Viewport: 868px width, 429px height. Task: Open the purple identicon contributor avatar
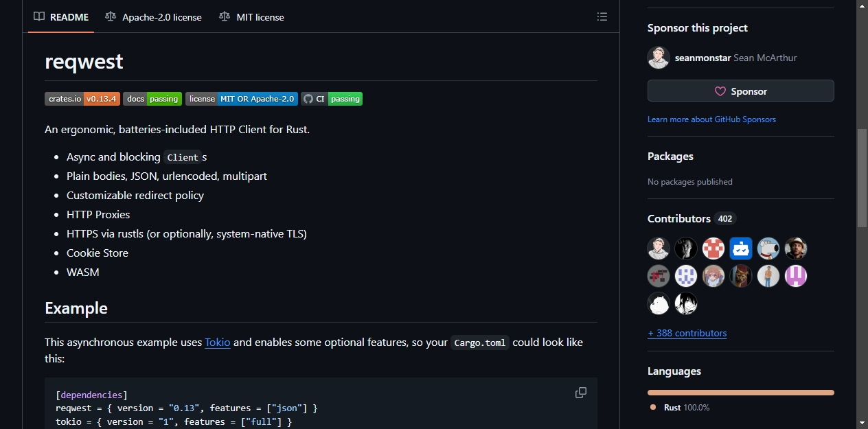(796, 276)
